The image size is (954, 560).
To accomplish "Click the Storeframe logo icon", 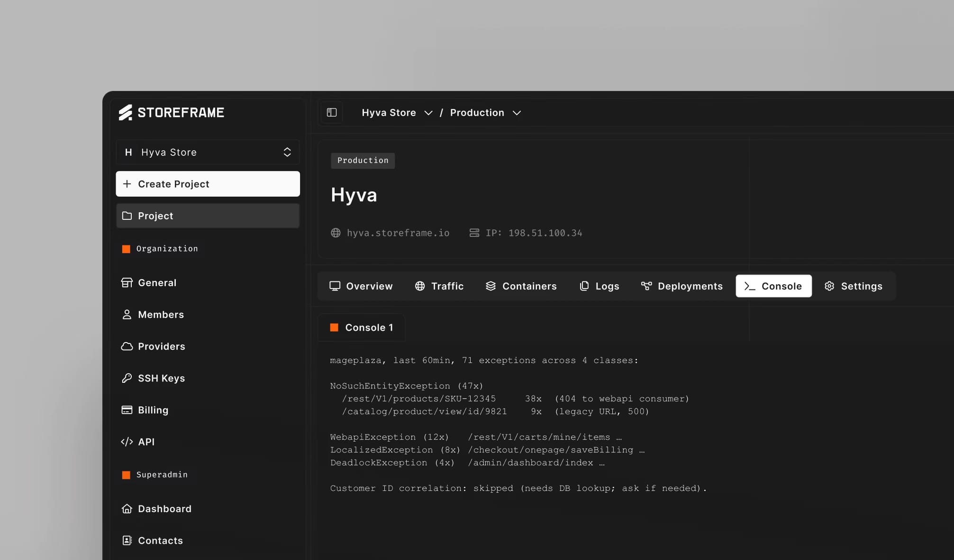I will 126,113.
